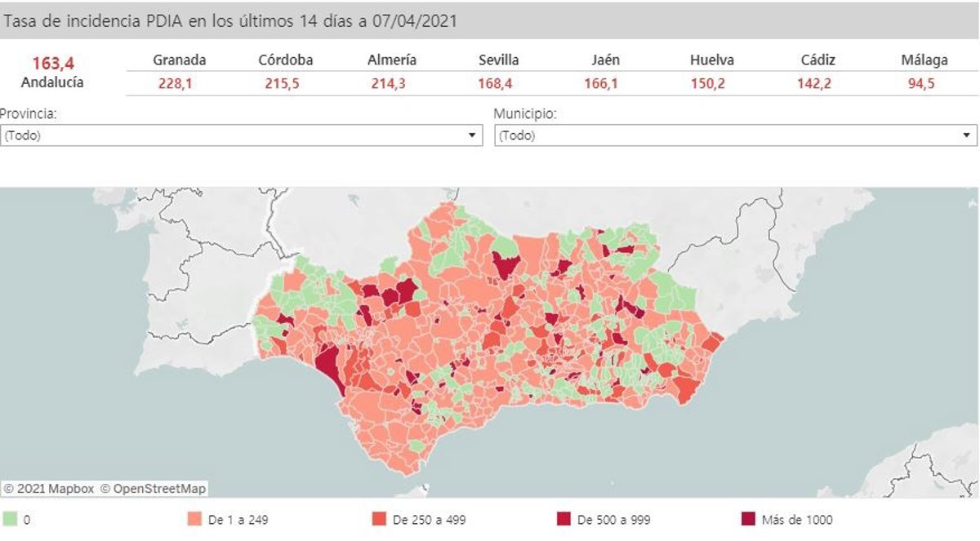Open the Provincia dropdown
This screenshot has height=541, width=980.
[x=241, y=135]
